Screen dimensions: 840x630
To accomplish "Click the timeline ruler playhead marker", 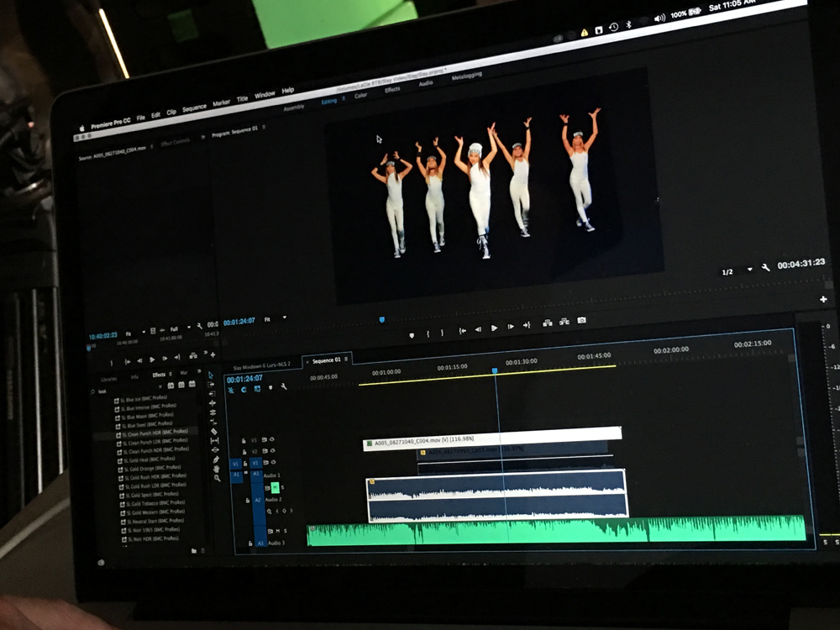I will [x=495, y=370].
